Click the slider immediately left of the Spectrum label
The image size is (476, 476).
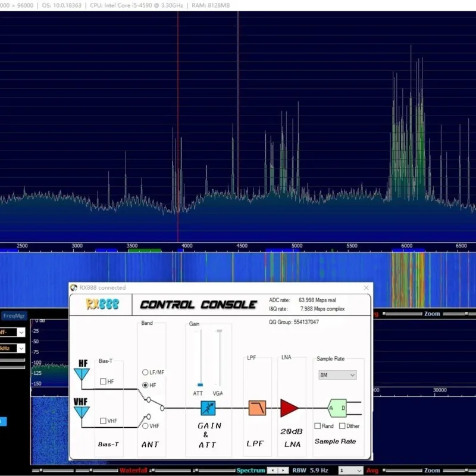click(214, 471)
